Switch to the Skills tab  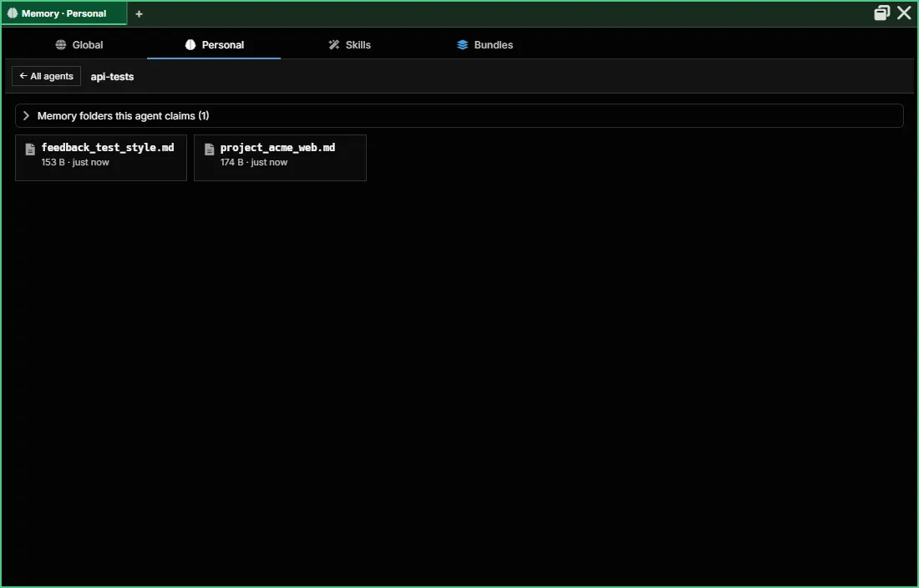tap(349, 45)
